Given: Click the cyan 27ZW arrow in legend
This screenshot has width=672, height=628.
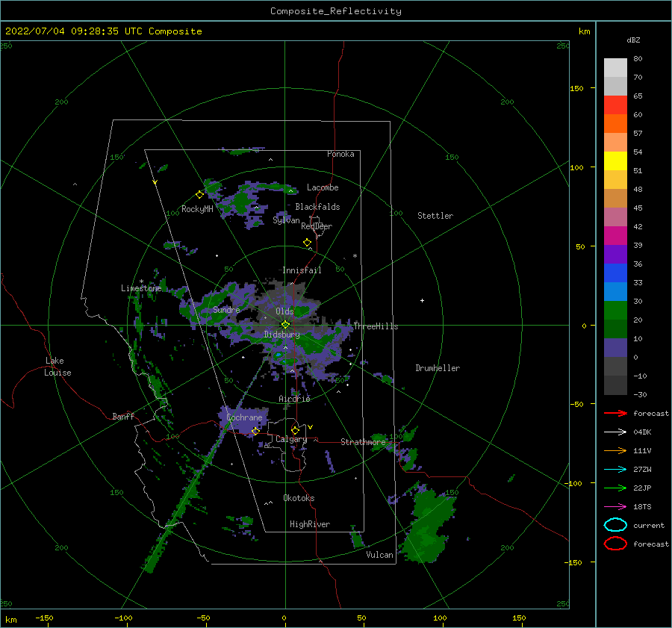Looking at the screenshot, I should [x=615, y=470].
